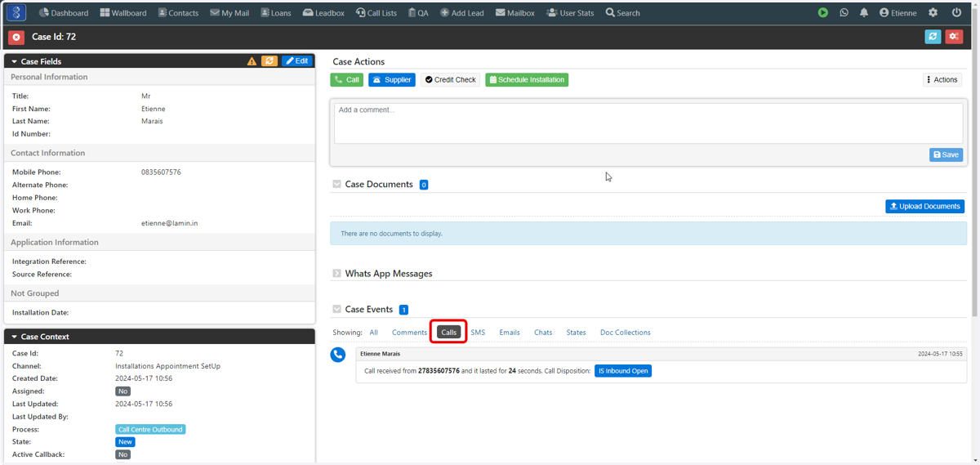Viewport: 980px width, 465px height.
Task: Open the Etienne user menu
Action: 898,13
